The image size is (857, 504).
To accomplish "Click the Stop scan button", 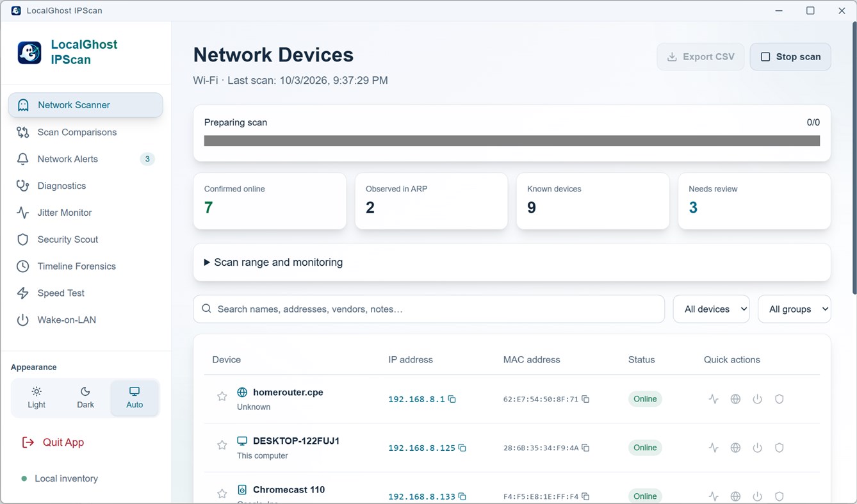I will click(x=790, y=56).
